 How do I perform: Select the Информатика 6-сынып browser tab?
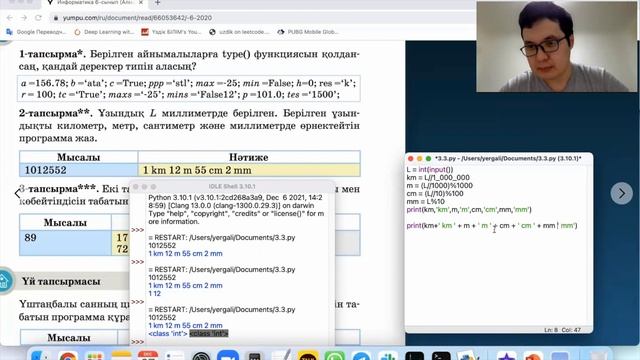[x=96, y=3]
